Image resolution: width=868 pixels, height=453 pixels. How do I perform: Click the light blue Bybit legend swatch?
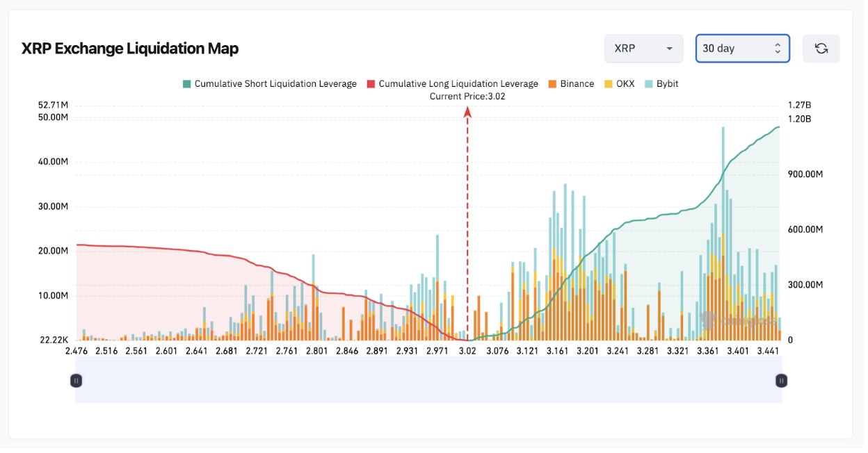pyautogui.click(x=649, y=84)
